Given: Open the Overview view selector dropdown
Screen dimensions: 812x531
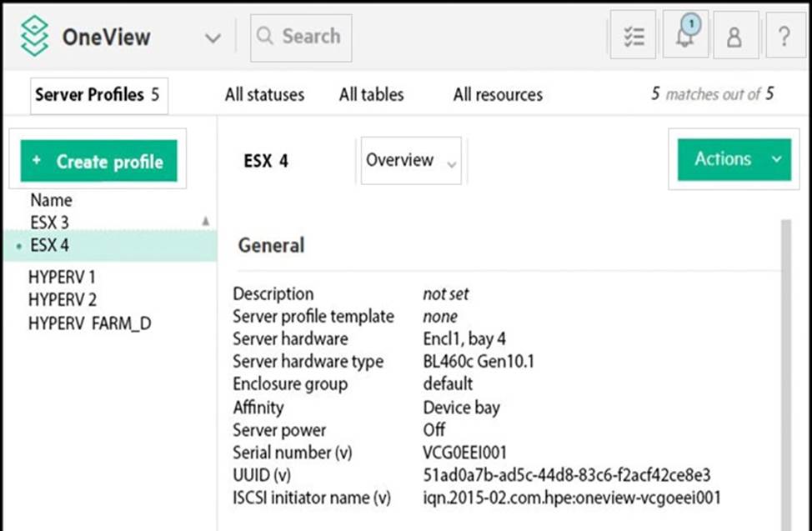Looking at the screenshot, I should pos(411,160).
